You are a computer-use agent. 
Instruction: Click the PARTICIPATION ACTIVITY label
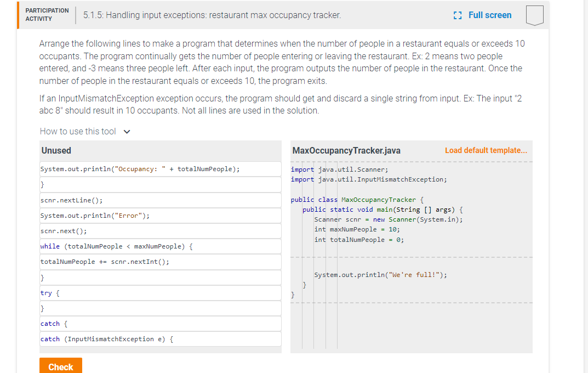click(x=47, y=13)
